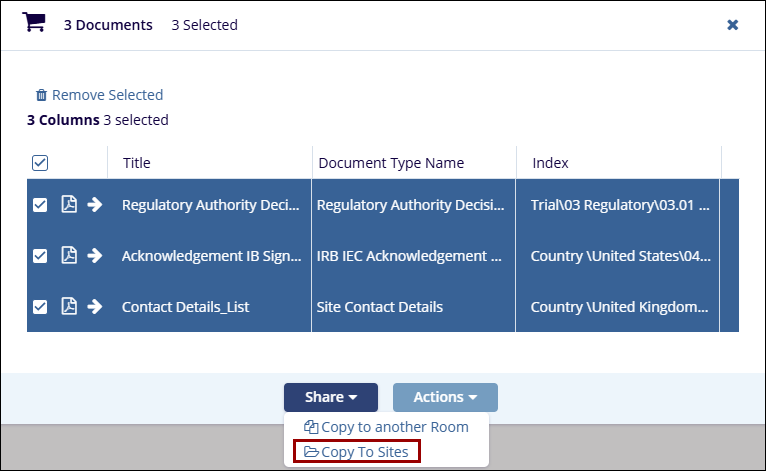Sort by the Title column header

click(x=137, y=163)
